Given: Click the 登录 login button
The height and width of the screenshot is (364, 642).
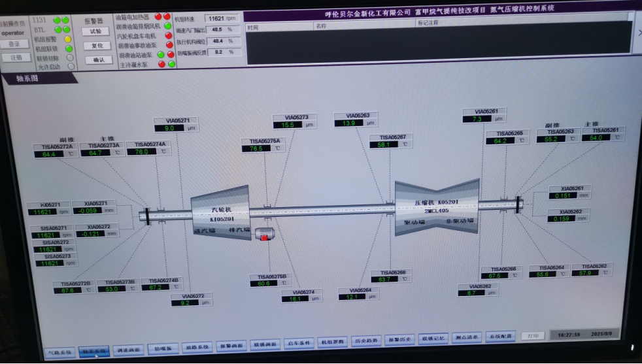Looking at the screenshot, I should pos(14,44).
